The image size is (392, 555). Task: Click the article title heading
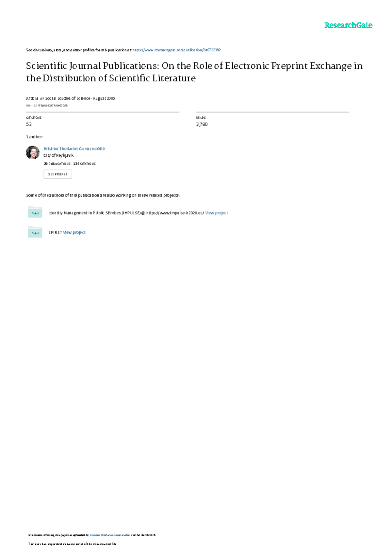(194, 72)
